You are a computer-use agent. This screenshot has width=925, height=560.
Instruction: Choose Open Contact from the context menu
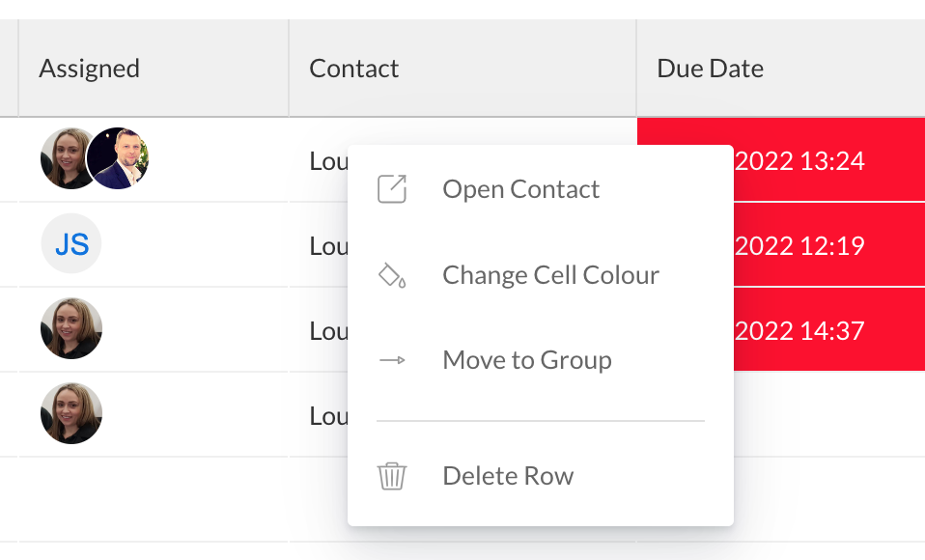pyautogui.click(x=520, y=189)
